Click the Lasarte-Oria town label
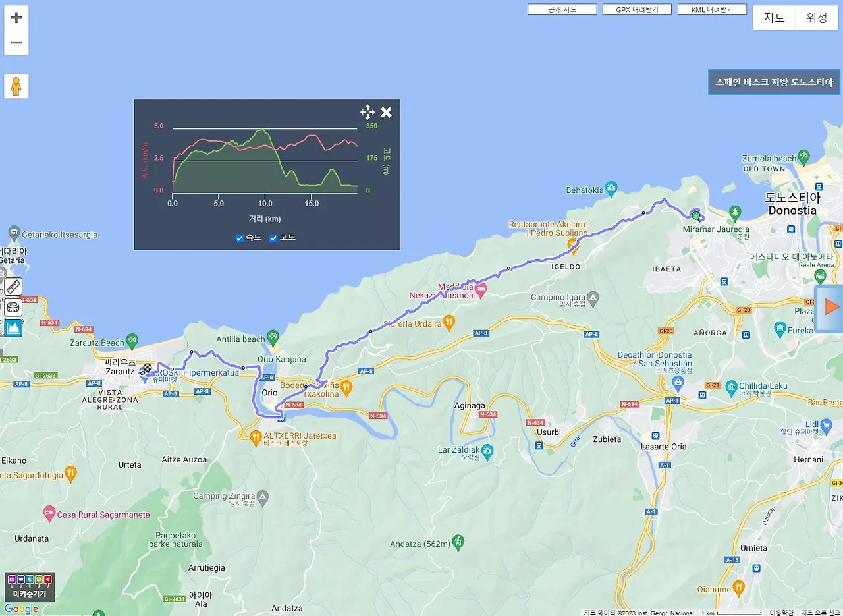This screenshot has height=616, width=843. click(x=663, y=447)
